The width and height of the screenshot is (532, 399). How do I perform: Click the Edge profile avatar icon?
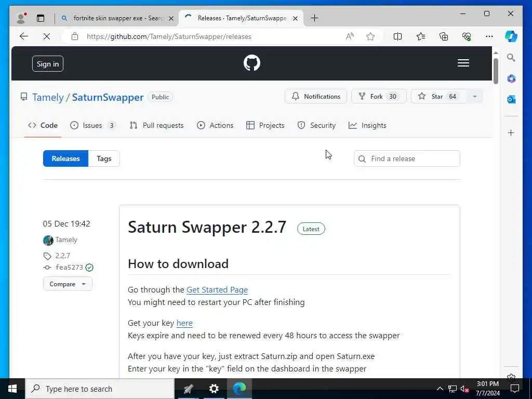point(21,18)
